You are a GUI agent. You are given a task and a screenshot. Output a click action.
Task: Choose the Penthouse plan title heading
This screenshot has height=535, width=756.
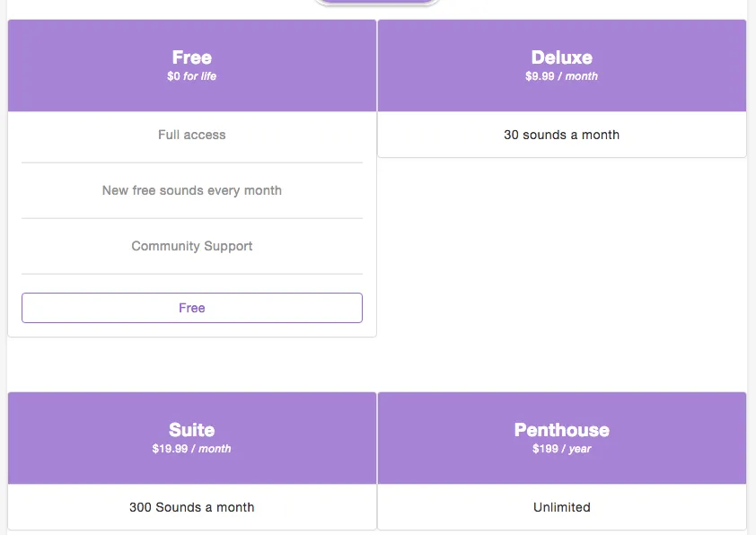click(x=562, y=430)
